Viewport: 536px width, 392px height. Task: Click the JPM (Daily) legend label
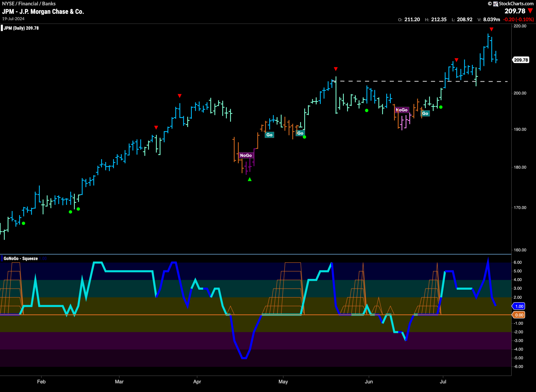tap(21, 28)
